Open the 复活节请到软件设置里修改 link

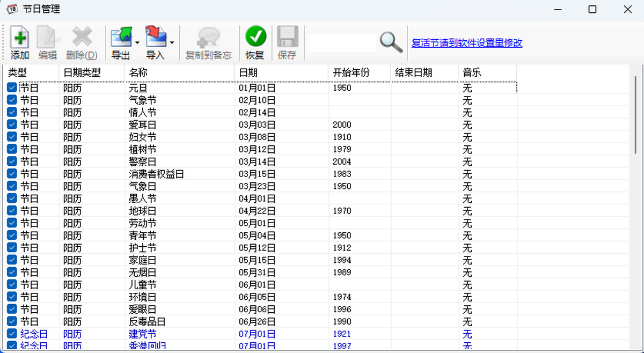[466, 43]
